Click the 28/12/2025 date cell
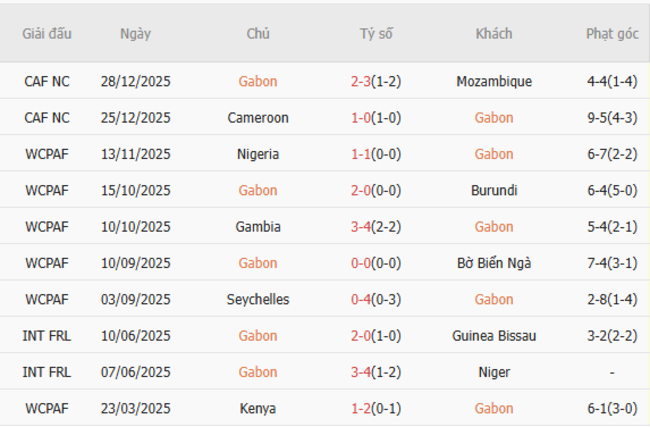The width and height of the screenshot is (650, 427). [x=135, y=81]
